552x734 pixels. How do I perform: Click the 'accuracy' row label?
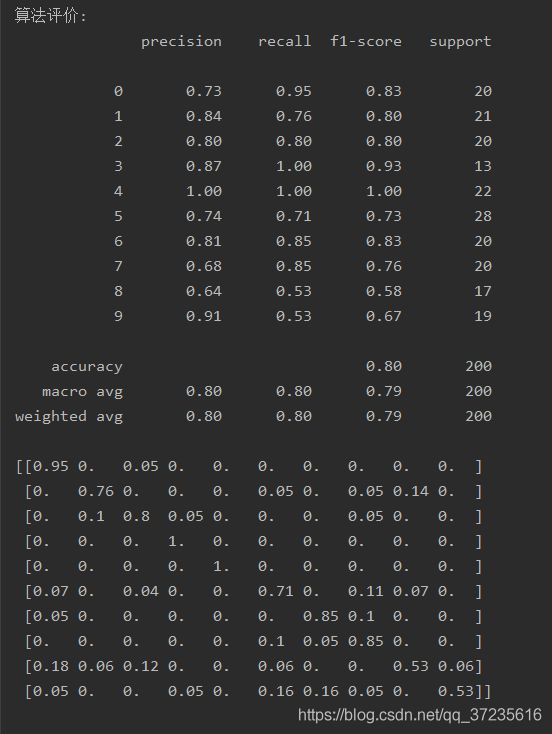point(87,367)
